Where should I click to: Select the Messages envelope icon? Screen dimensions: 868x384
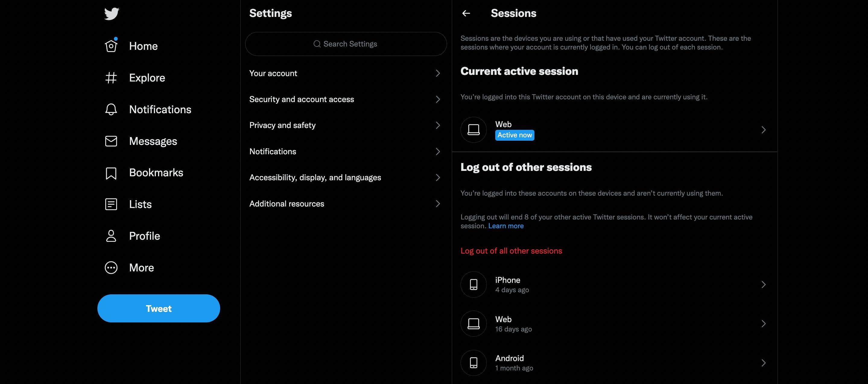point(111,141)
